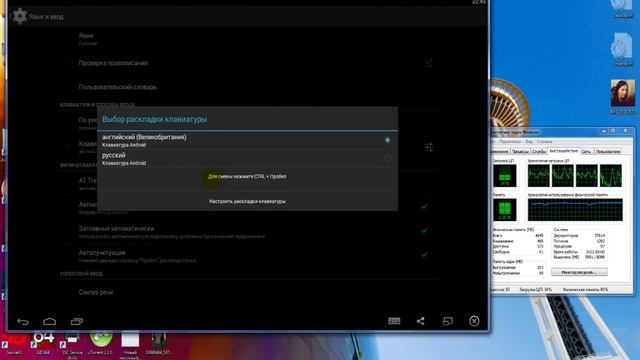The height and width of the screenshot is (360, 640).
Task: Tap the Android Recent apps icon
Action: pyautogui.click(x=76, y=322)
